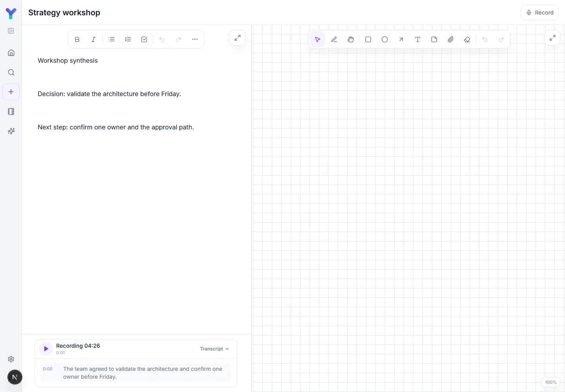565x392 pixels.
Task: Choose the Hand pan tool
Action: (x=351, y=40)
